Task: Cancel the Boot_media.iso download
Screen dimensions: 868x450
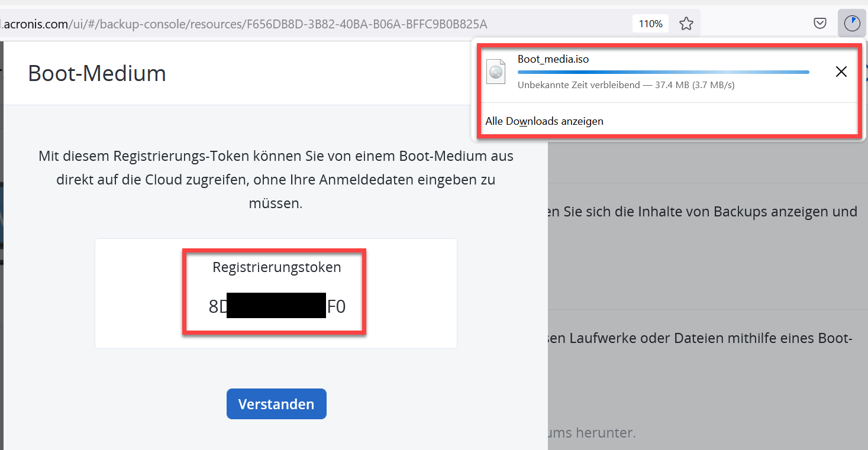Action: [841, 72]
